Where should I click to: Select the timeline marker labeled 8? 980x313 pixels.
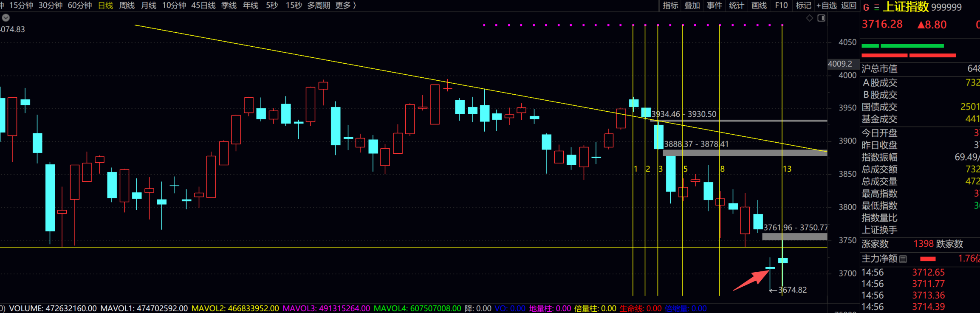click(x=722, y=169)
